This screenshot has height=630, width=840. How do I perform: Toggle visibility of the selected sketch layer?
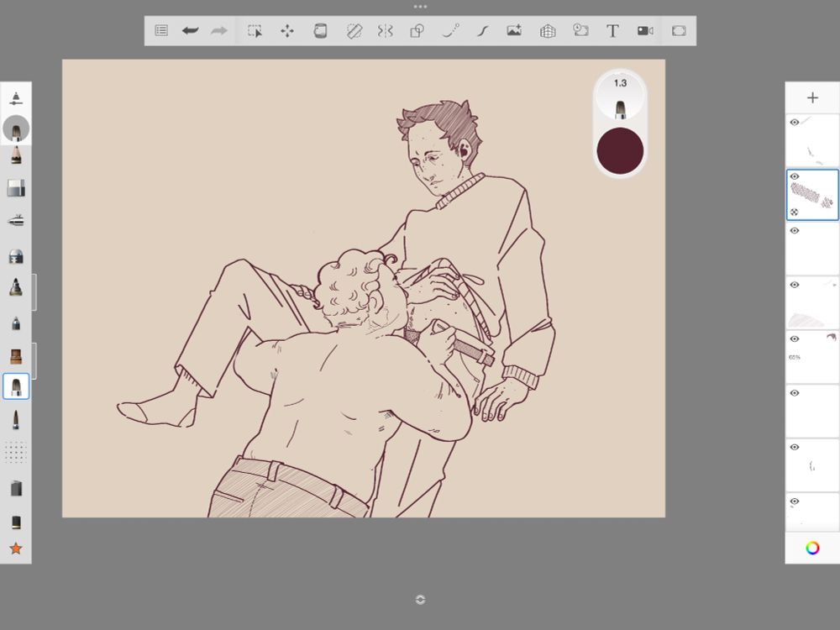(x=794, y=176)
